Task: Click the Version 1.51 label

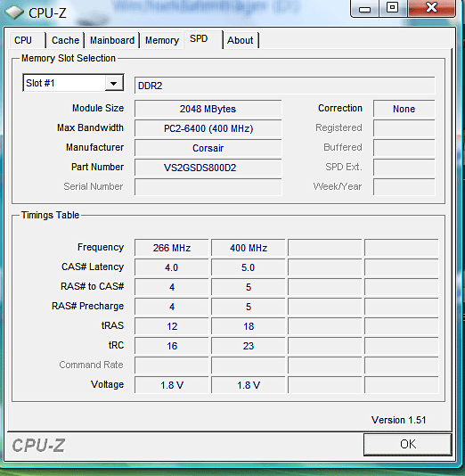Action: click(398, 420)
